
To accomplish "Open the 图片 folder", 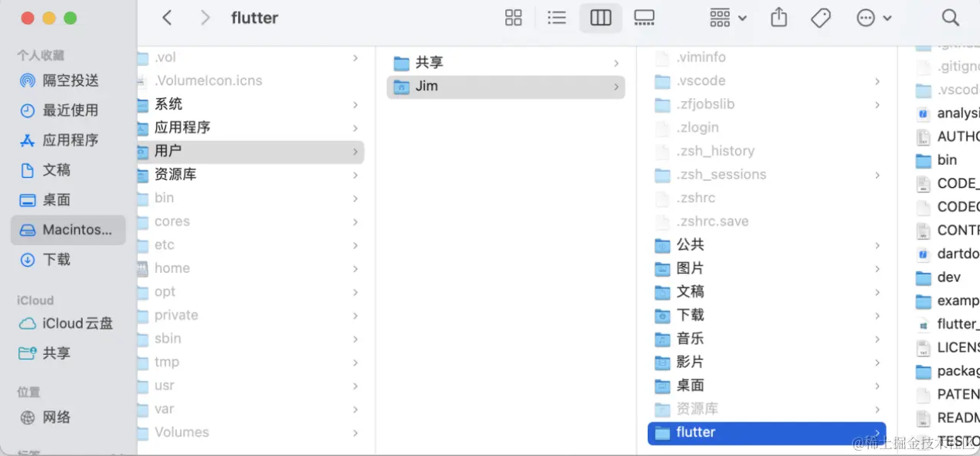I will 766,268.
